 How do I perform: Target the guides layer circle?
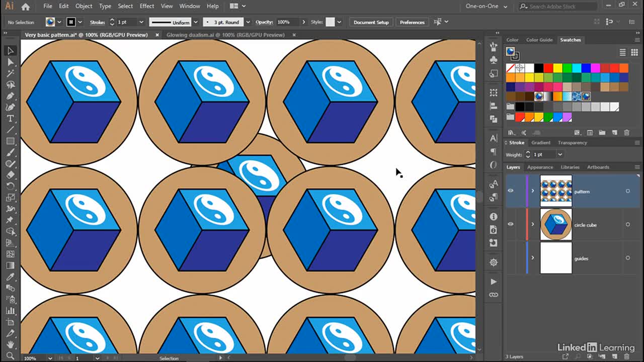point(627,258)
